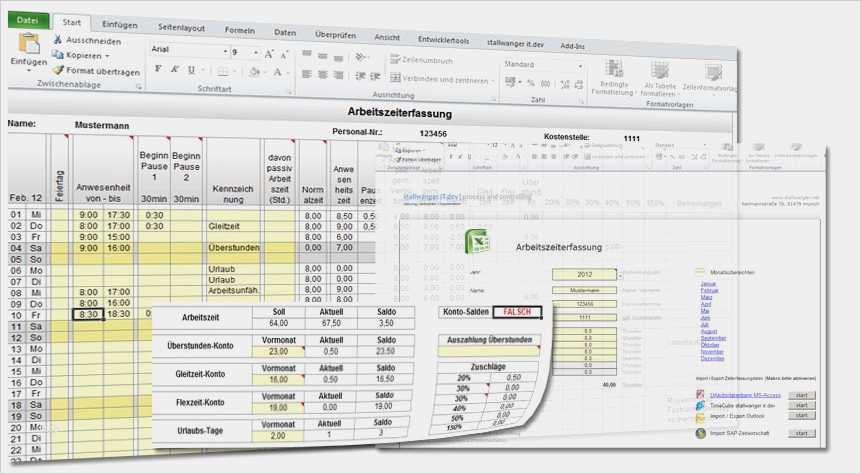Click the increase indent icon
The image size is (861, 474).
(x=375, y=76)
